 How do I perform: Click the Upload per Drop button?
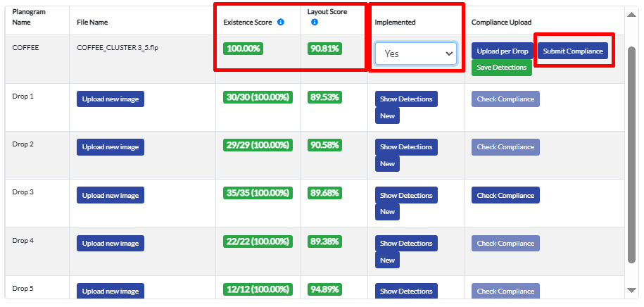(x=503, y=51)
